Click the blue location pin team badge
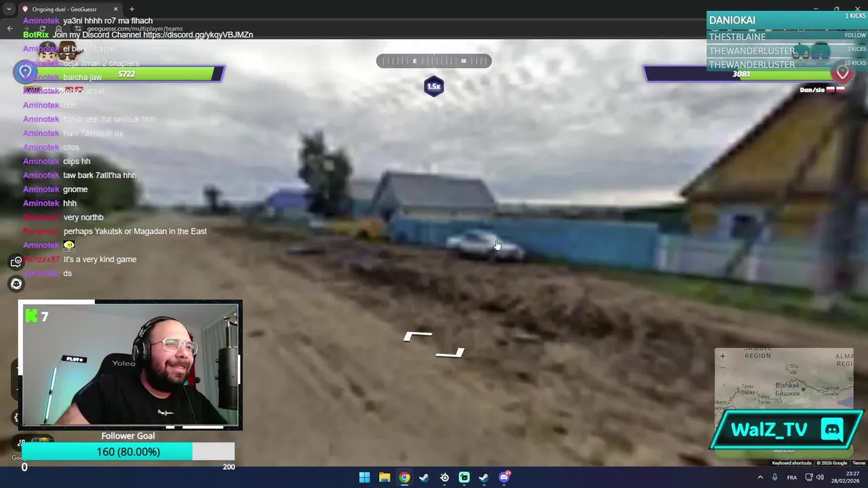 coord(26,71)
